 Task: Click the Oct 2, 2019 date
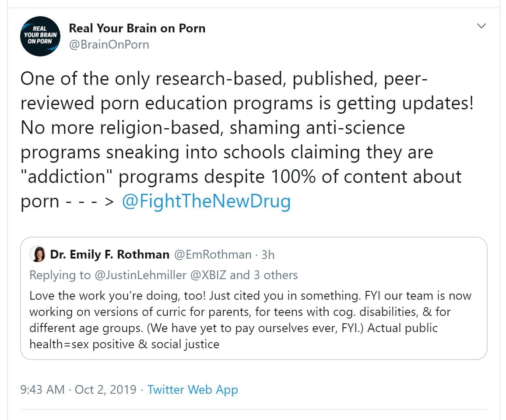105,389
